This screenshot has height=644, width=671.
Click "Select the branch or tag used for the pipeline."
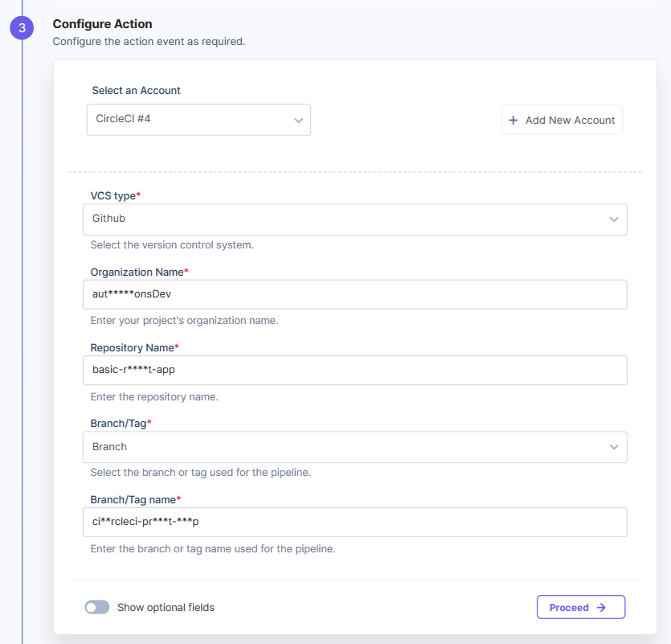[x=200, y=472]
